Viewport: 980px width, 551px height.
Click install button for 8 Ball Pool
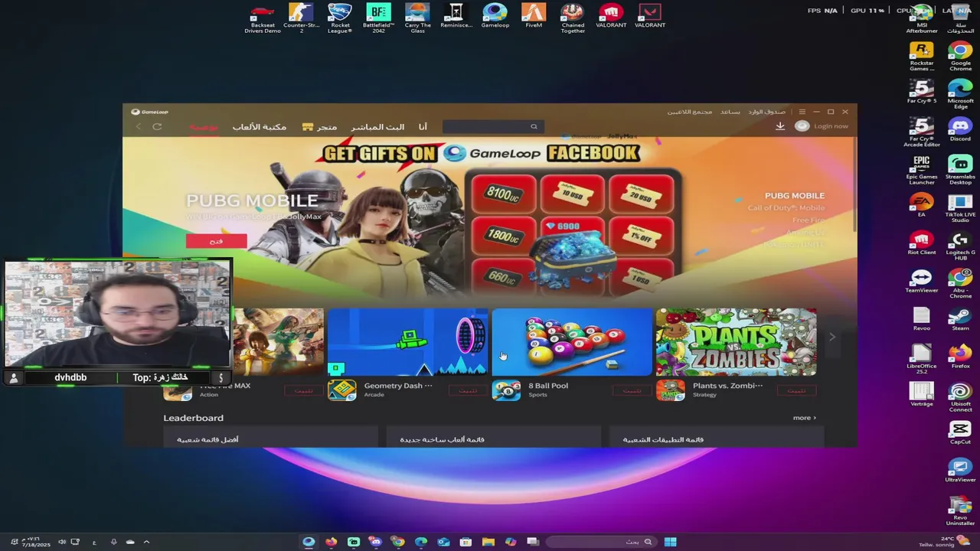point(632,391)
